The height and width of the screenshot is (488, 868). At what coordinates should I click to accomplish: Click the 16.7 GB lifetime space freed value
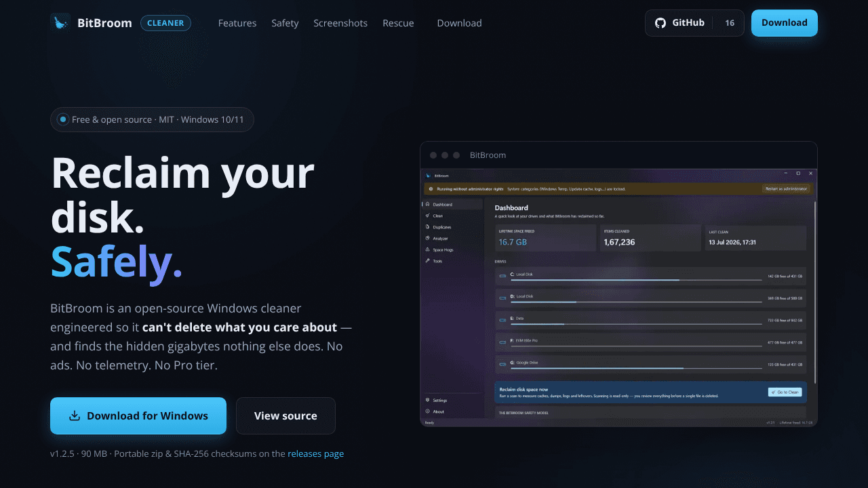point(513,242)
